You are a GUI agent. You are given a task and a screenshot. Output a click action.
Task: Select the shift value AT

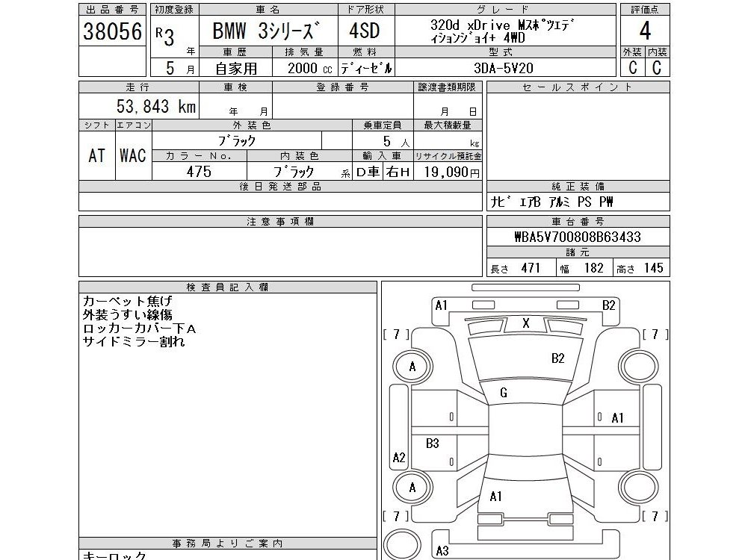(96, 155)
